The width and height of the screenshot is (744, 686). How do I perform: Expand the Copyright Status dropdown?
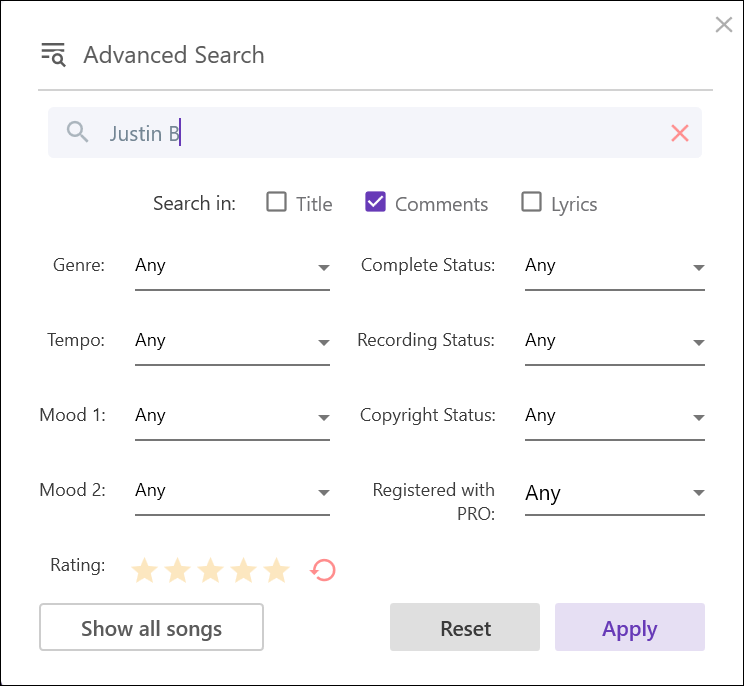tap(614, 417)
